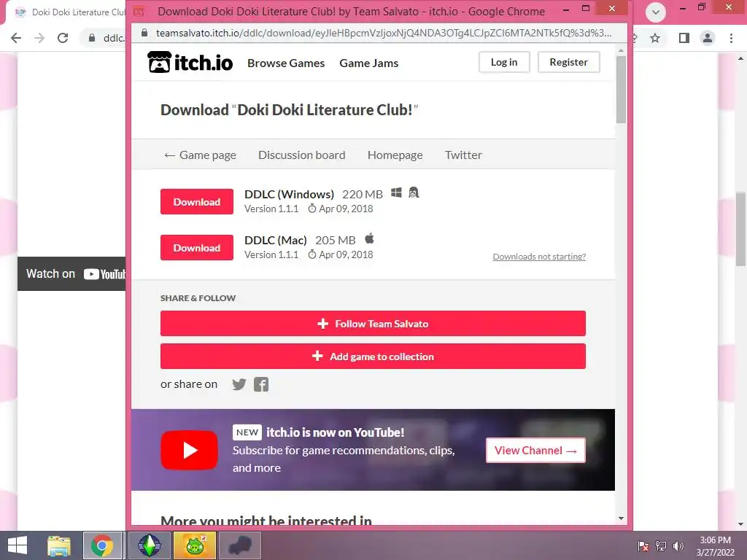Click the popup address bar URL
This screenshot has width=747, height=560.
point(384,33)
